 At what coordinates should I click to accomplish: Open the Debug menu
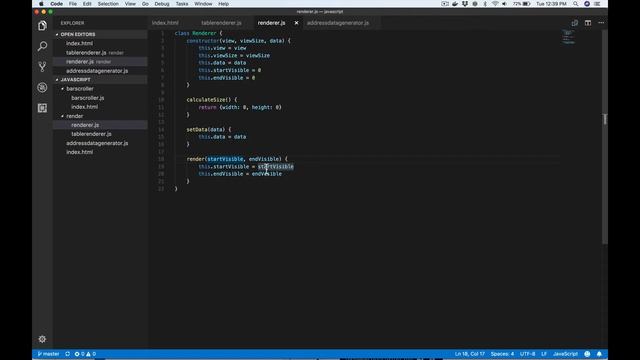point(162,4)
